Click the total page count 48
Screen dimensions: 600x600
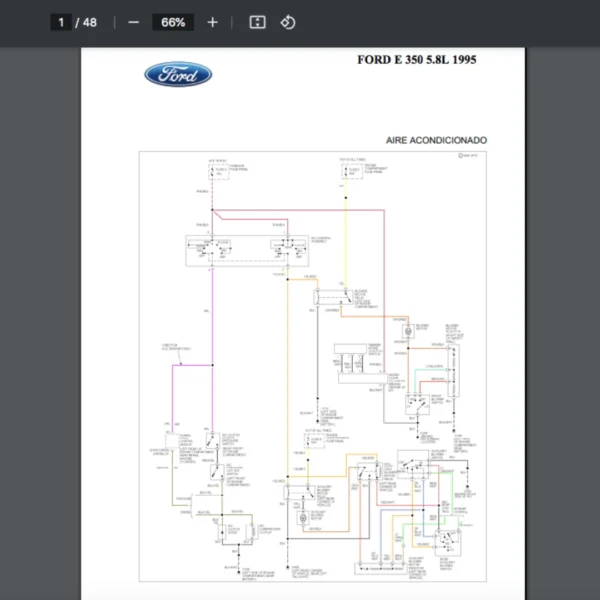[90, 22]
